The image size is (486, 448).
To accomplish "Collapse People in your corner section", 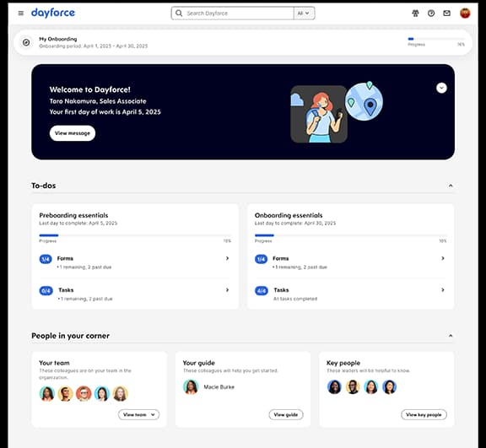I will (x=451, y=336).
